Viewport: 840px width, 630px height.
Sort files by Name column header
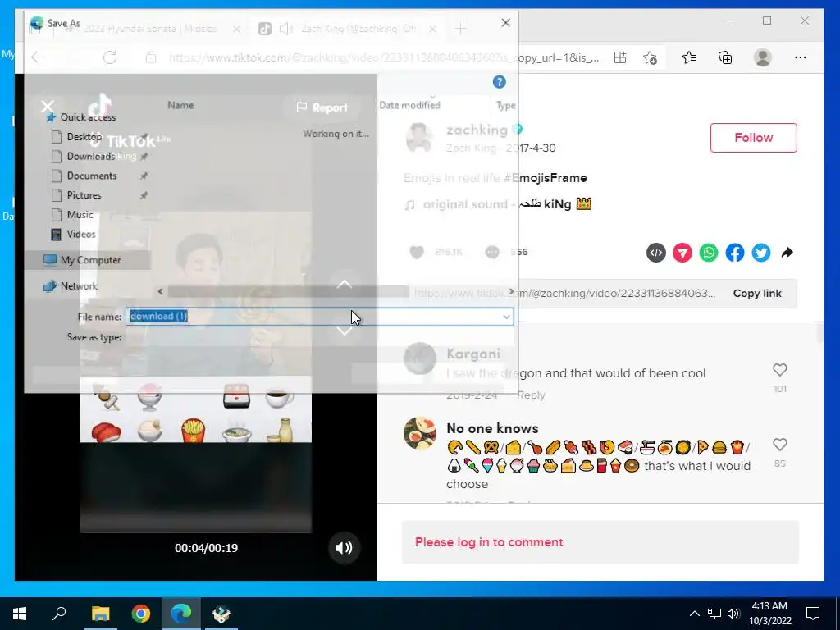pyautogui.click(x=180, y=106)
